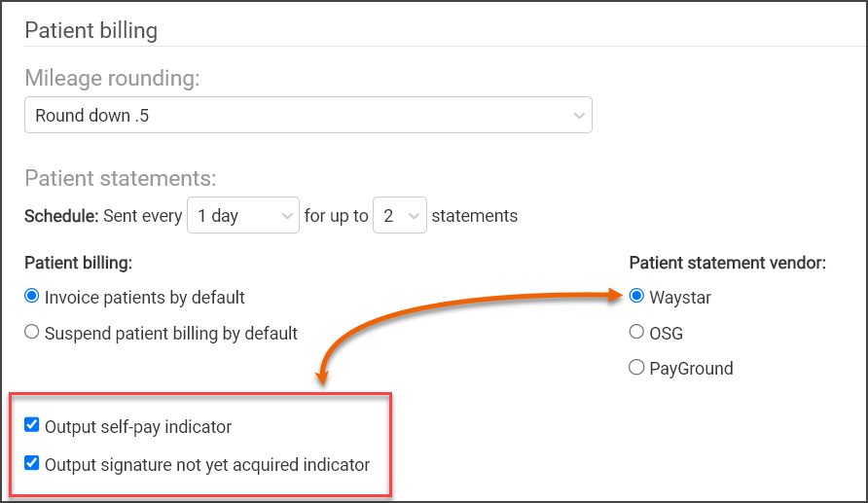868x503 pixels.
Task: Choose PayGround as statement vendor
Action: pyautogui.click(x=636, y=368)
